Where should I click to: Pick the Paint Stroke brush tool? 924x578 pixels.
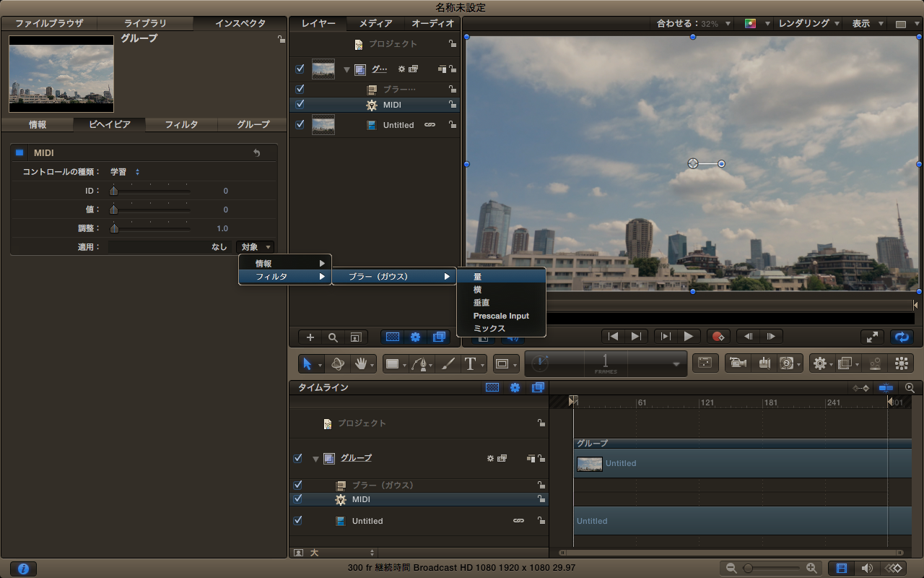pyautogui.click(x=448, y=364)
